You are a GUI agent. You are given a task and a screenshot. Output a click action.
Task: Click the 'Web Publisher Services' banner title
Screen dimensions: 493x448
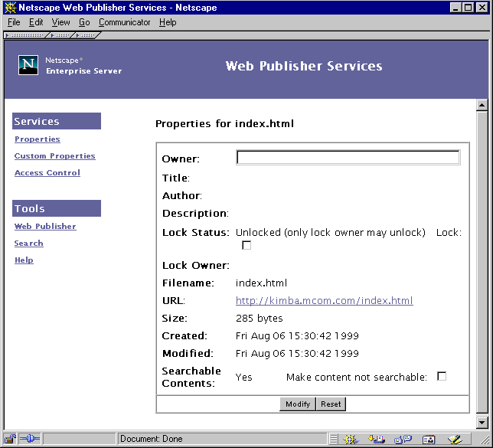304,66
